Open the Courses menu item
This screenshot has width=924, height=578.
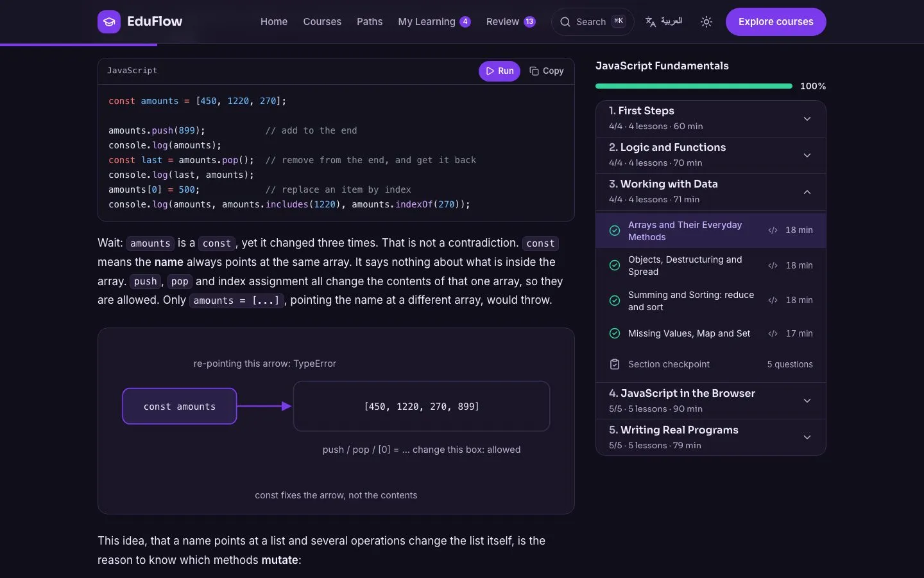[x=322, y=22]
